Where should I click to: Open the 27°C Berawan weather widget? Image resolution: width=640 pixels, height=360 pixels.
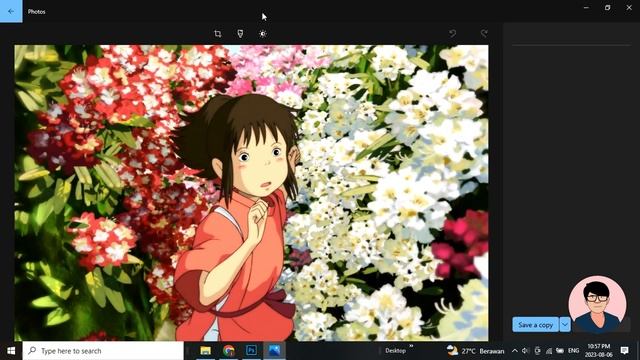476,351
